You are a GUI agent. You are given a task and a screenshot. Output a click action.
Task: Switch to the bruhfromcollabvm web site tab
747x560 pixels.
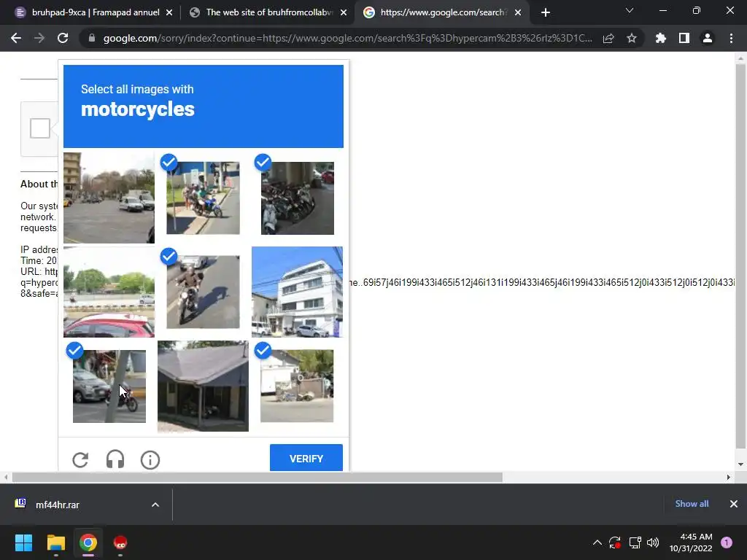[268, 12]
